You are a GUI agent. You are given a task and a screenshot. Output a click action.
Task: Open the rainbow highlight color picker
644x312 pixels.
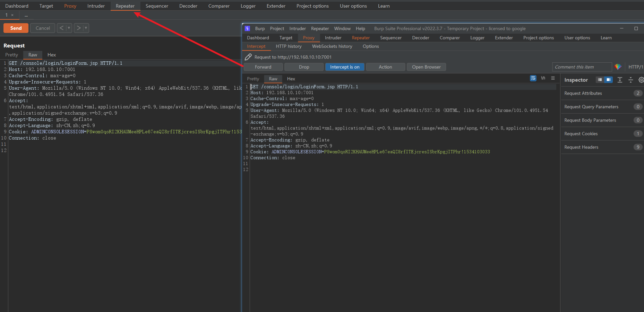(618, 67)
